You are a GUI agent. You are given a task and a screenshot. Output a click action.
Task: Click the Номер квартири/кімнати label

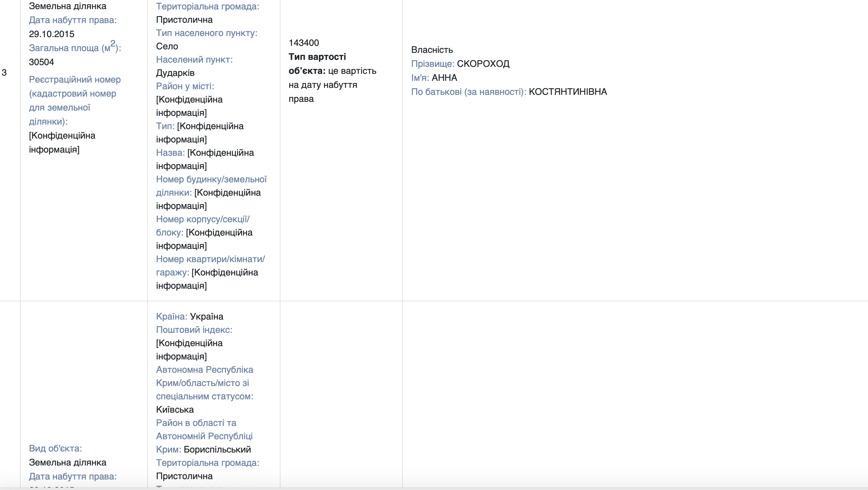210,259
